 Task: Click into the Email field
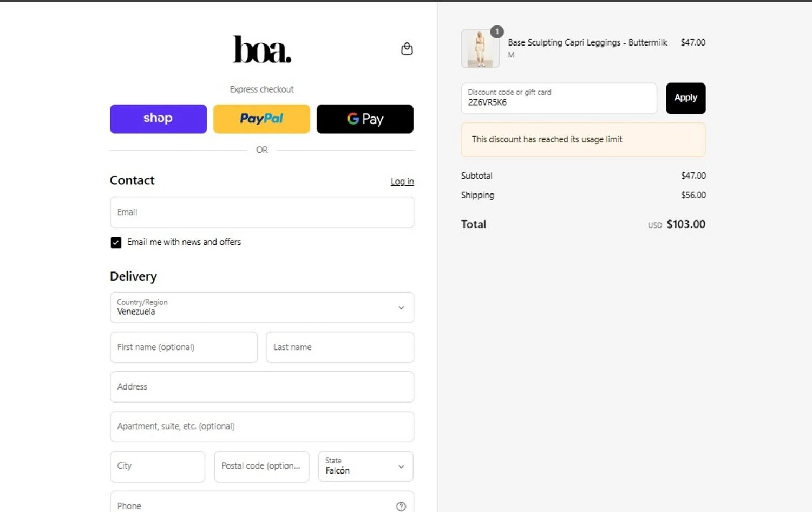coord(262,212)
